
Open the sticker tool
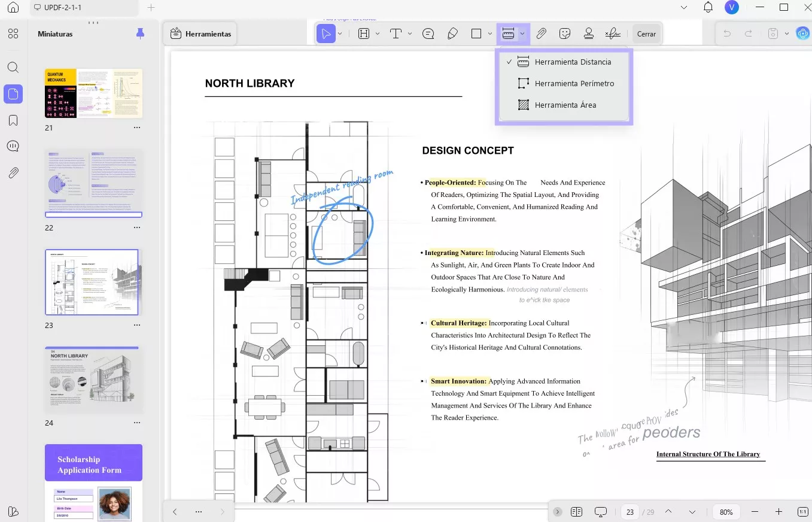[x=565, y=34]
